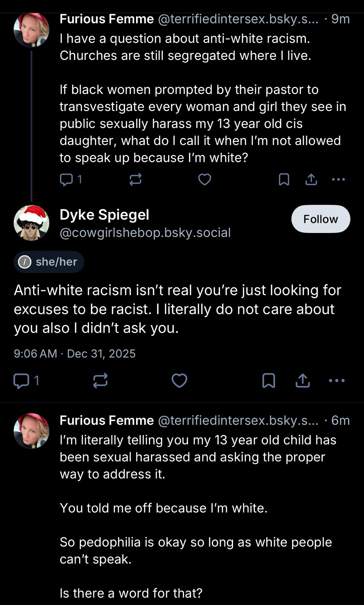Open Furious Femme's avatar on the 6m reply
This screenshot has width=364, height=605.
coord(31,431)
